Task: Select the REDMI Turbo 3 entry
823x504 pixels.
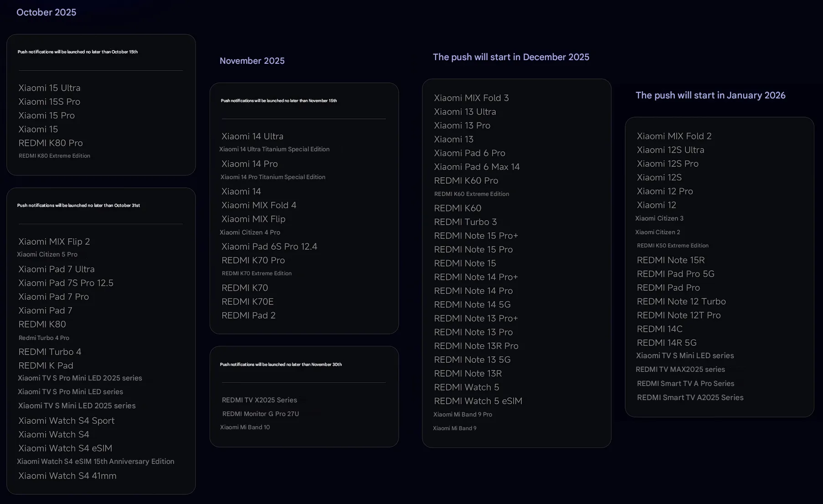Action: coord(466,222)
